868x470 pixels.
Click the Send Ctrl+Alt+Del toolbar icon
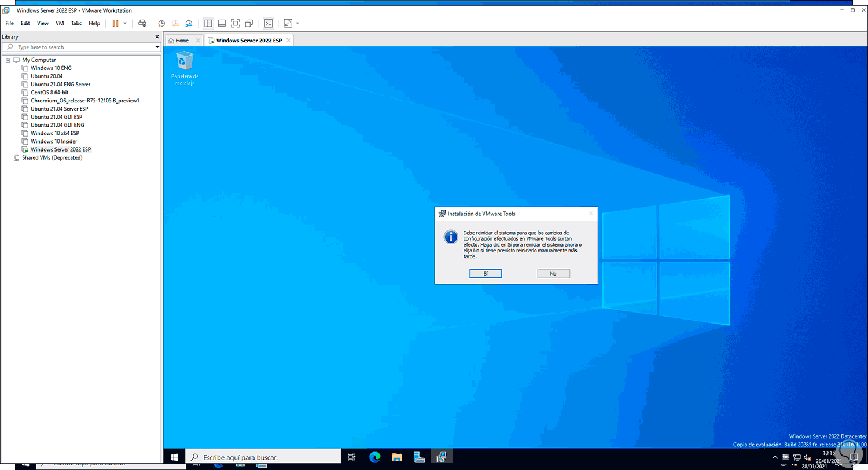click(x=142, y=23)
